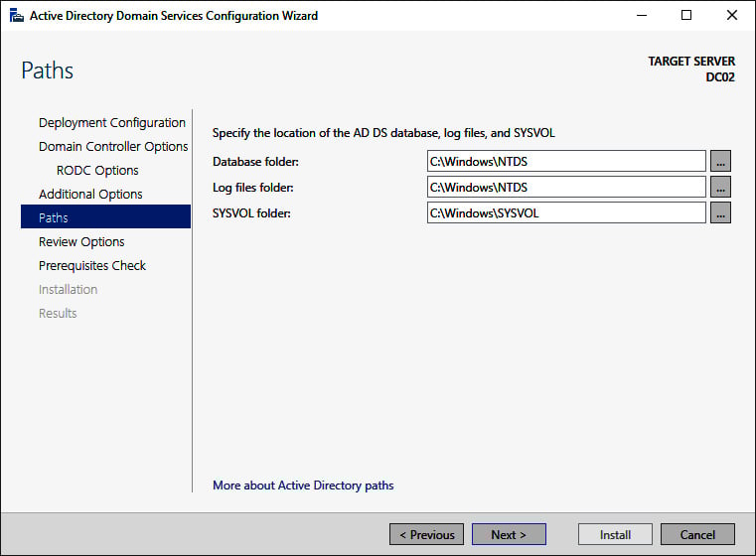Minimize the wizard window
Viewport: 756px width, 556px height.
point(642,16)
